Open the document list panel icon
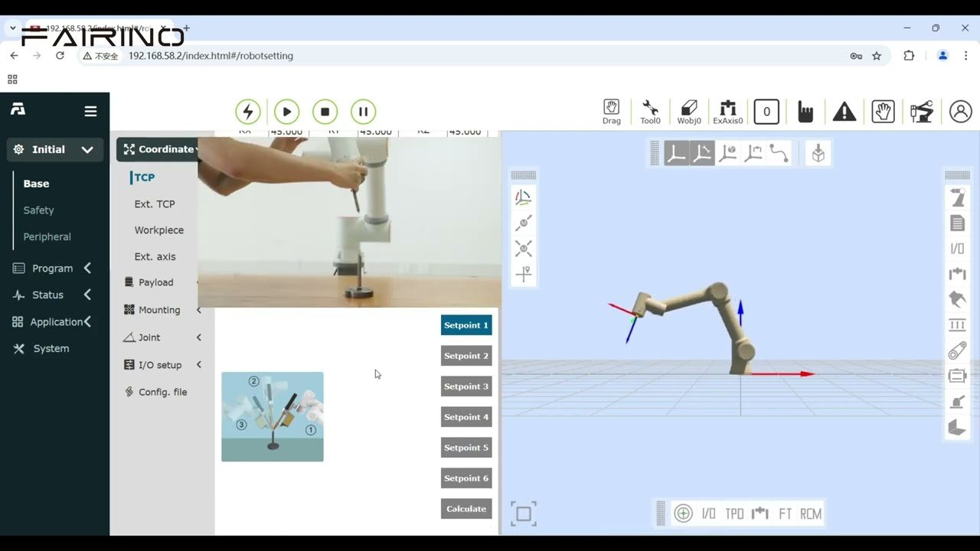Image resolution: width=980 pixels, height=551 pixels. click(958, 223)
